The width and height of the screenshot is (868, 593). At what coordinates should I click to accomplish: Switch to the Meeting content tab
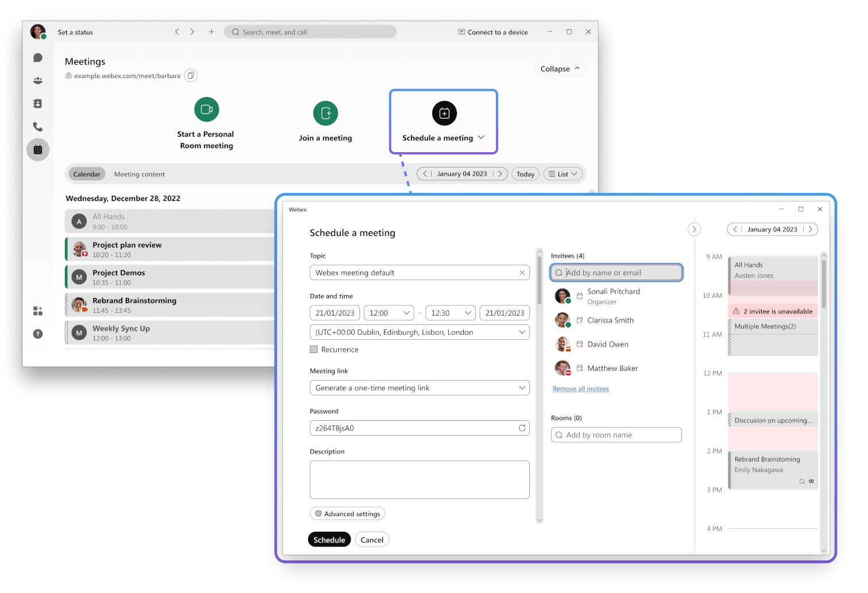coord(139,175)
